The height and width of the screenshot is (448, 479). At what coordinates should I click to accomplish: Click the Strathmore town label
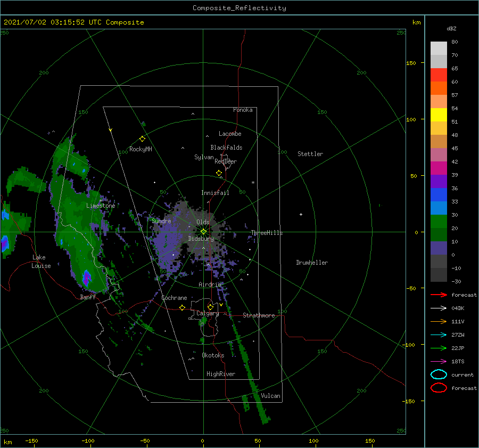(x=259, y=315)
